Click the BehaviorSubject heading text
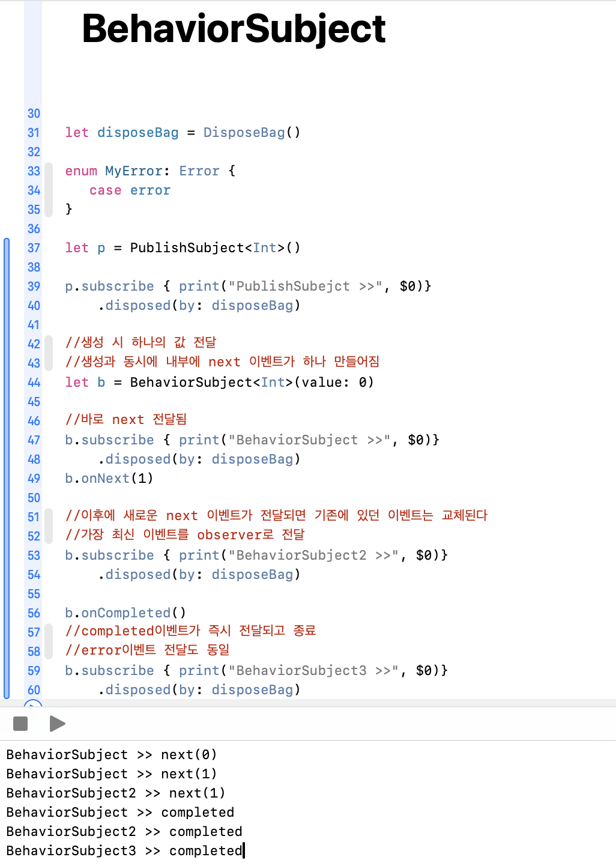 pos(234,29)
